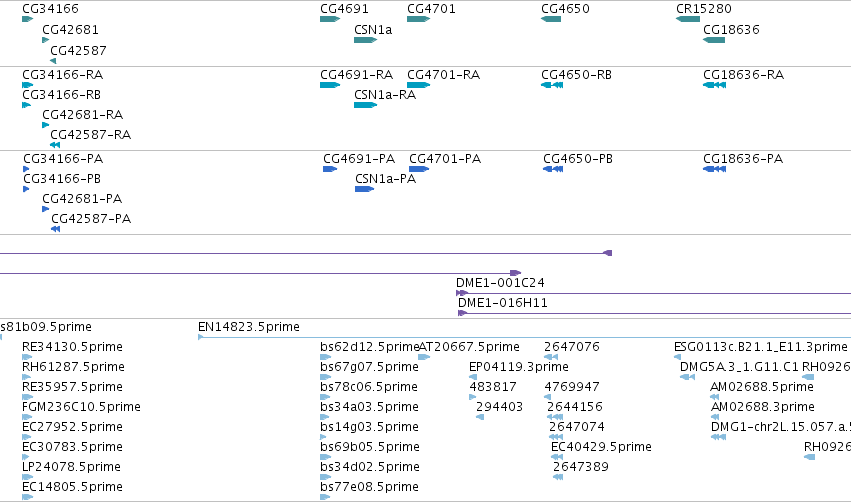Click the FGM236C10.5prime EST label
The width and height of the screenshot is (851, 502).
point(81,407)
